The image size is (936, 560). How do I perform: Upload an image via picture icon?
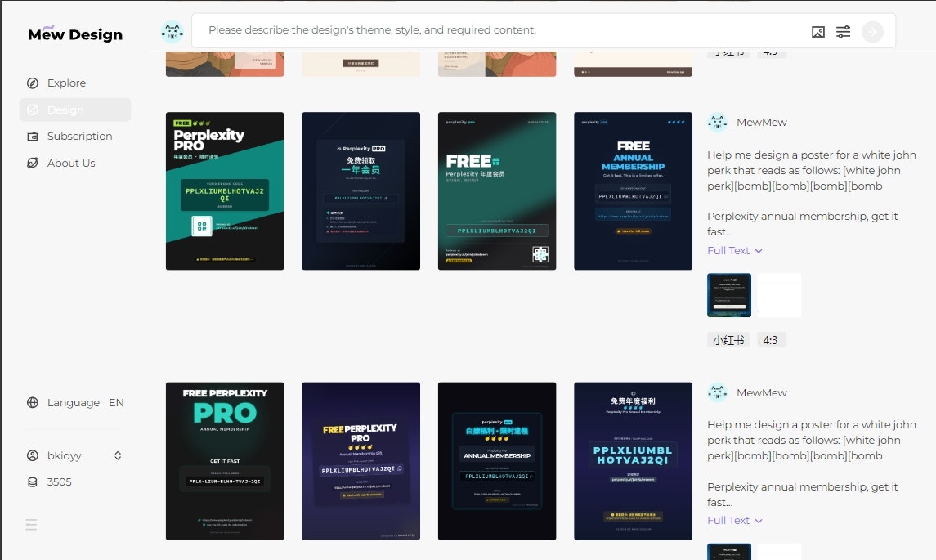point(818,32)
